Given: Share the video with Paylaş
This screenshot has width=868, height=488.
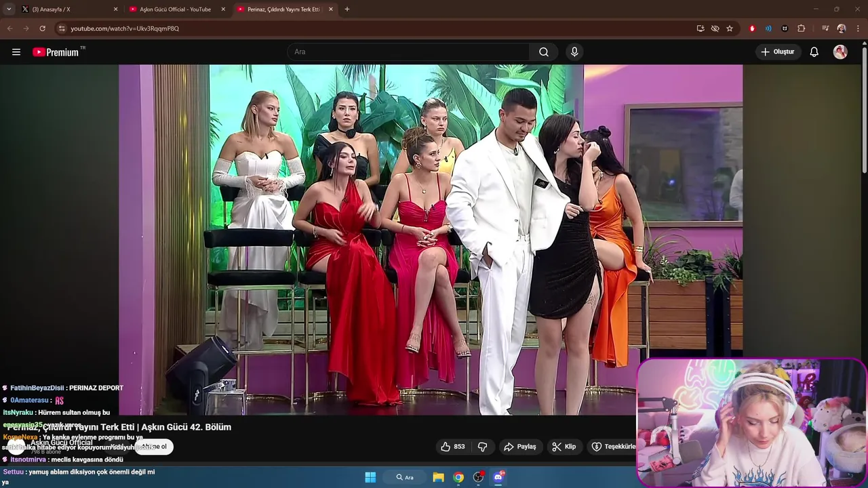Looking at the screenshot, I should 520,447.
